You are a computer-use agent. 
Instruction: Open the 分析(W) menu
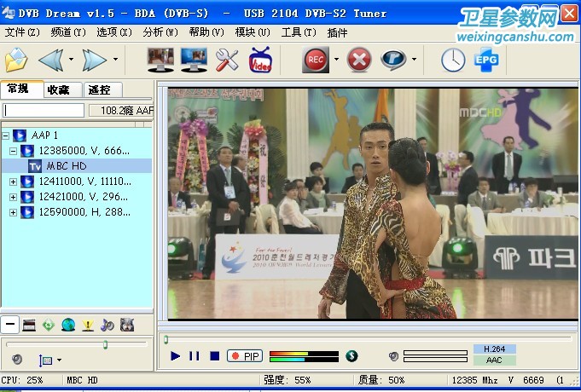(160, 32)
